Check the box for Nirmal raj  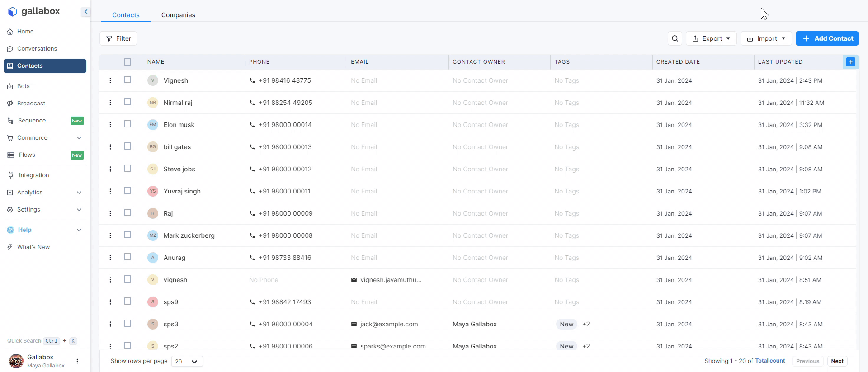[127, 102]
